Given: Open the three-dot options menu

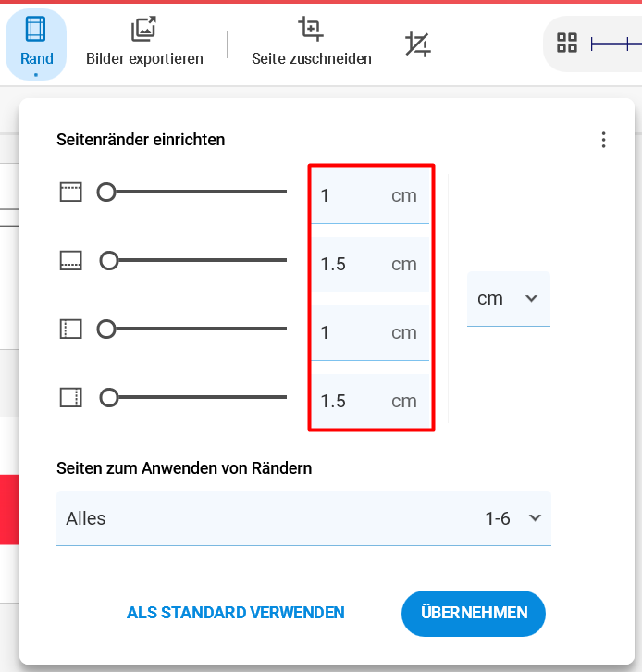Looking at the screenshot, I should tap(603, 140).
